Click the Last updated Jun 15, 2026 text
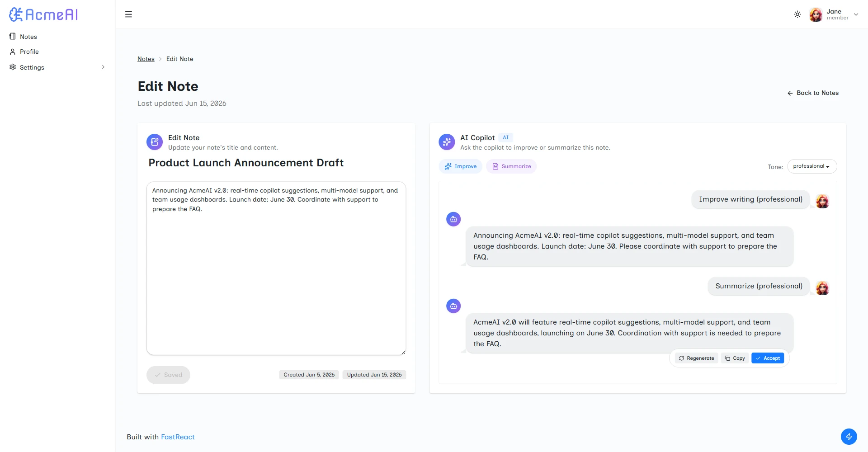The image size is (868, 452). [182, 104]
